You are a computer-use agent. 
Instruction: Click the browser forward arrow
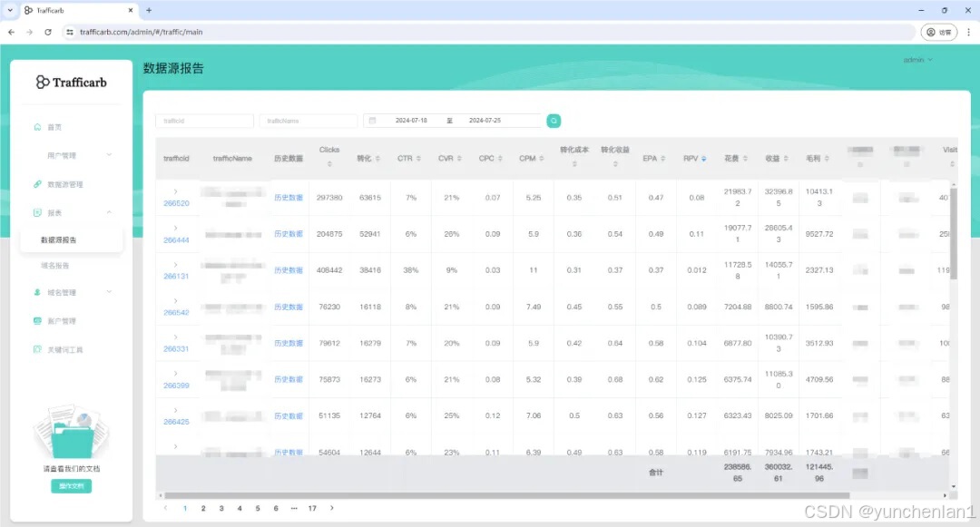pyautogui.click(x=29, y=32)
